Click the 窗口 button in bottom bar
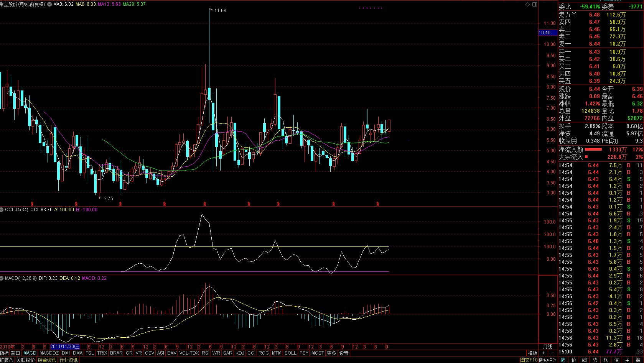The image size is (644, 363). (x=16, y=353)
